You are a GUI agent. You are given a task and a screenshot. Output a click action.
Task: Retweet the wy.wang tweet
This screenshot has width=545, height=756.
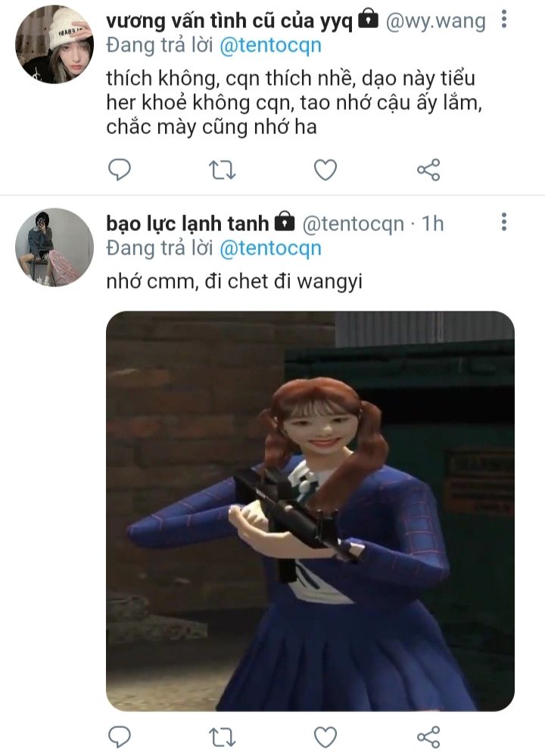(222, 170)
